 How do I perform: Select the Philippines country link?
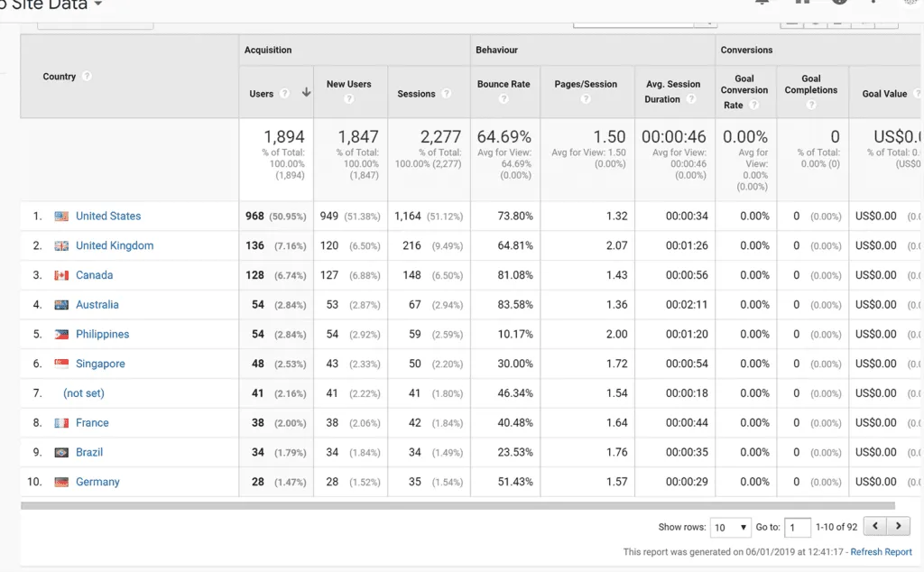point(103,334)
